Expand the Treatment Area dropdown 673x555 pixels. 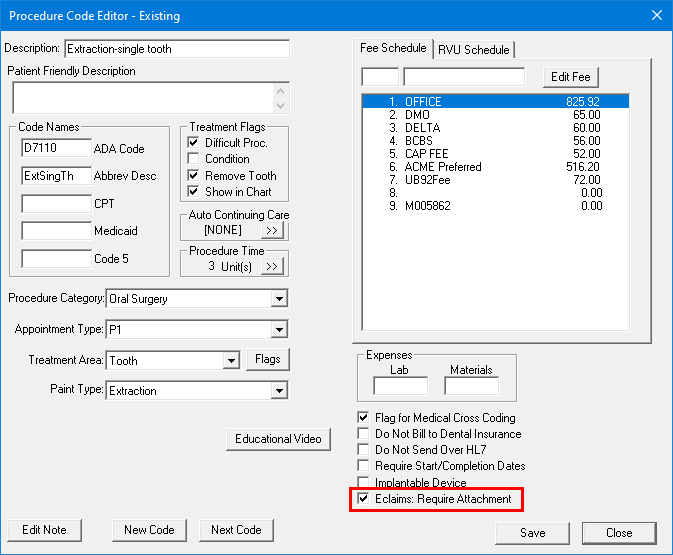231,361
